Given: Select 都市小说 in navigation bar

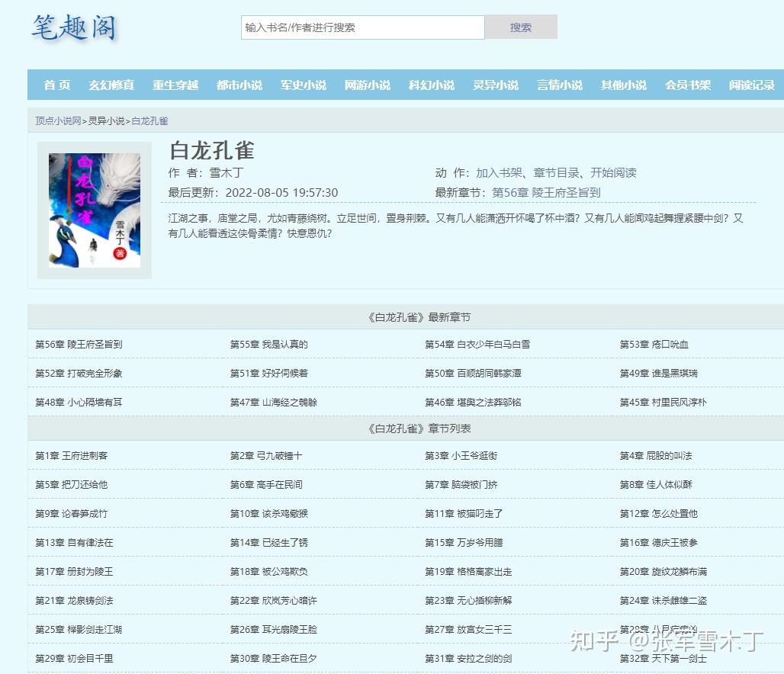Looking at the screenshot, I should click(239, 85).
